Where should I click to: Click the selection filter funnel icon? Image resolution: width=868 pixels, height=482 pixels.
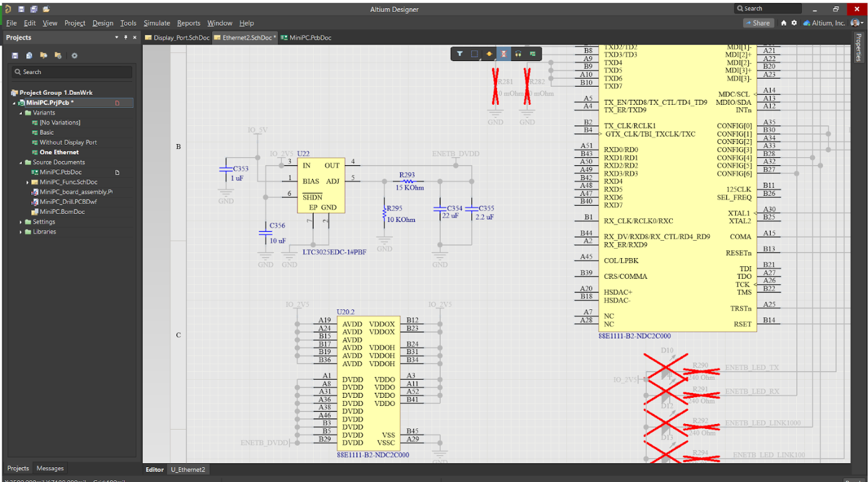460,54
